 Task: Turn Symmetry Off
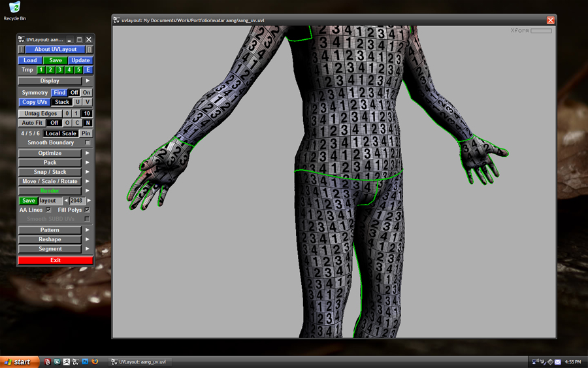point(74,92)
